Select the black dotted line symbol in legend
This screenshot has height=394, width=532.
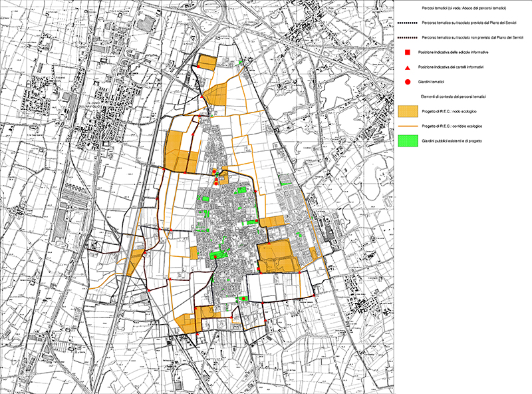[x=407, y=23]
